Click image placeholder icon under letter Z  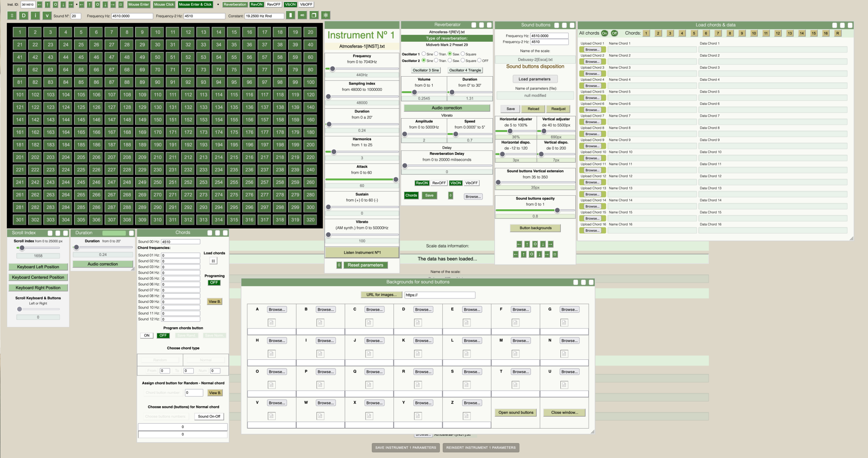467,416
